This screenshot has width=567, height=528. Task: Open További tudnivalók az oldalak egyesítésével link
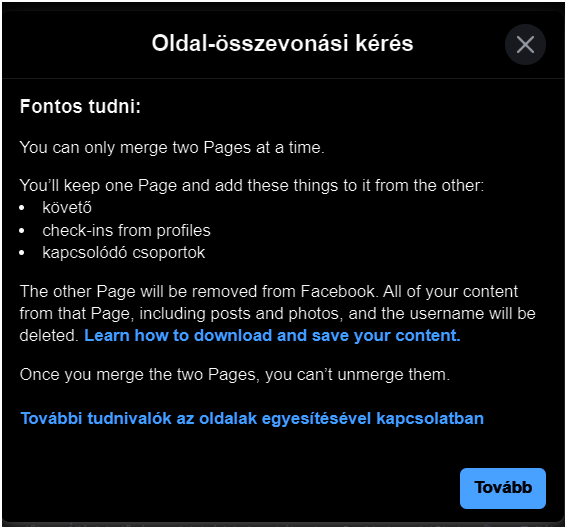coord(252,418)
